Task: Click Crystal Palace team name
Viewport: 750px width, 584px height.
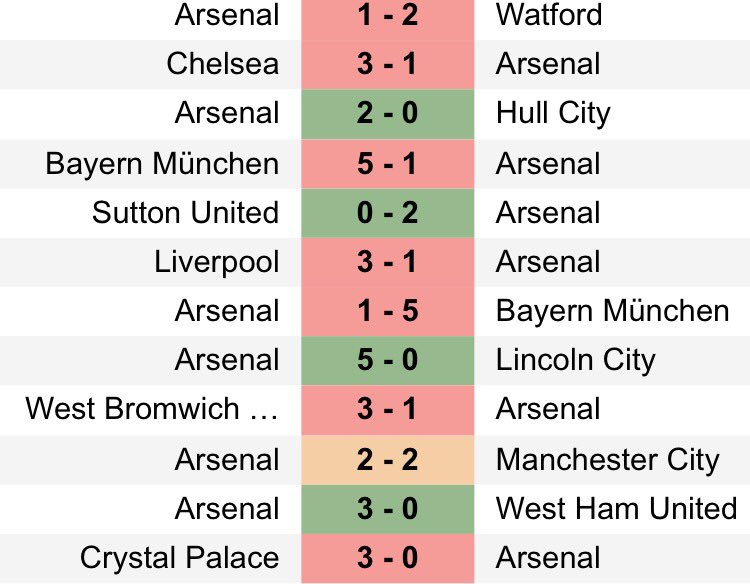Action: click(179, 558)
